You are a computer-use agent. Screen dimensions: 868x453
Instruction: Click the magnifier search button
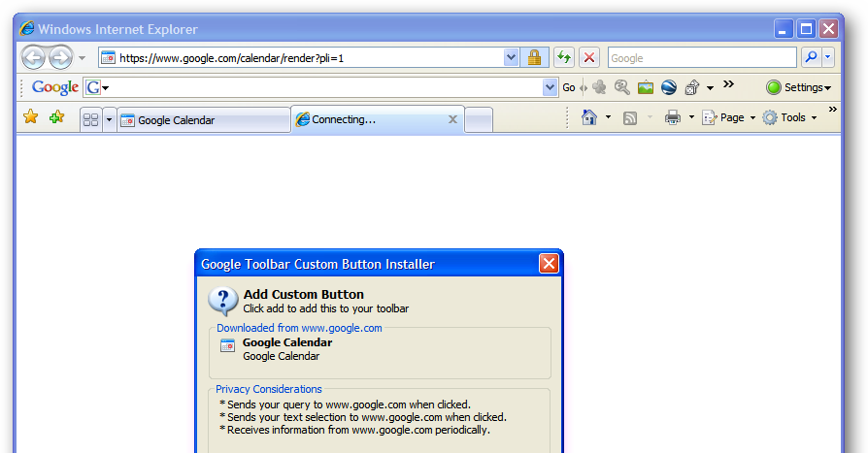811,57
